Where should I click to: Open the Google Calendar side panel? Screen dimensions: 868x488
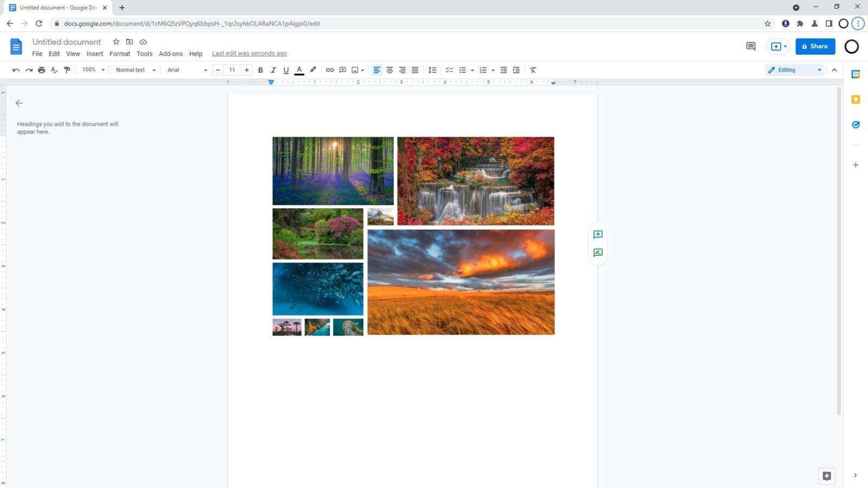pyautogui.click(x=856, y=73)
